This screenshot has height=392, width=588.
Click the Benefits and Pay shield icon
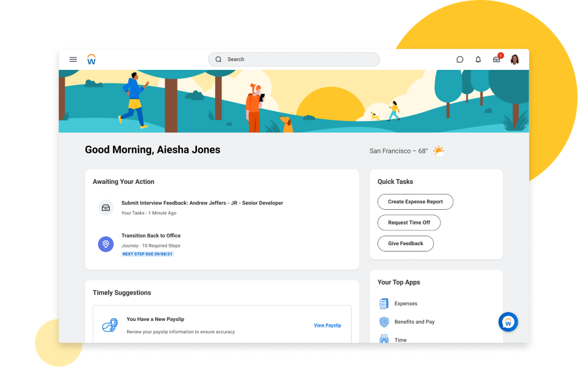pyautogui.click(x=384, y=322)
